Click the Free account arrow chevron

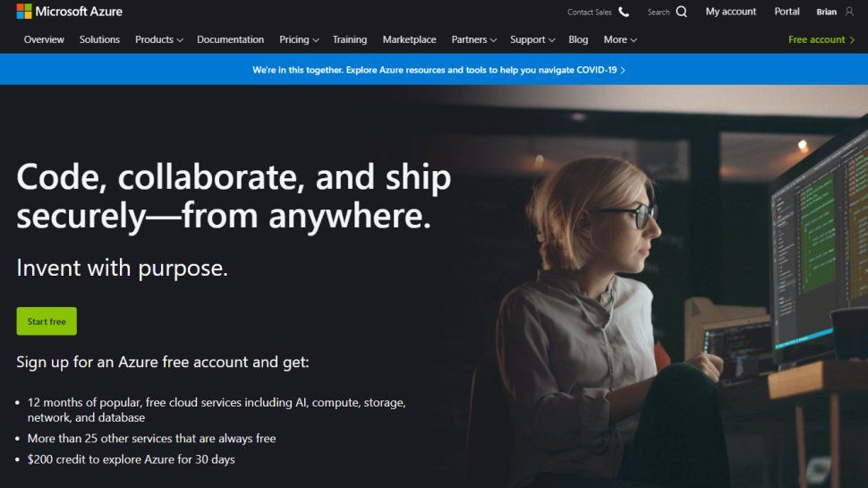coord(852,40)
